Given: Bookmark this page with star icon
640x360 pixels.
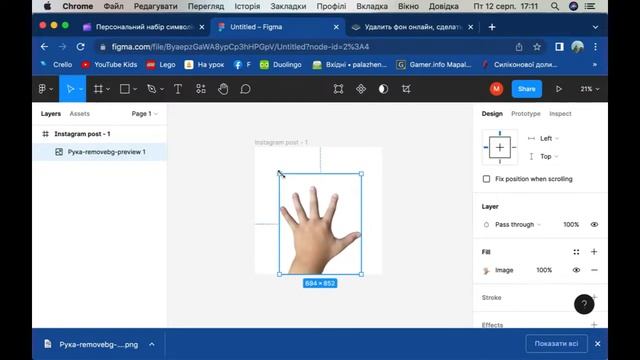Looking at the screenshot, I should (537, 47).
